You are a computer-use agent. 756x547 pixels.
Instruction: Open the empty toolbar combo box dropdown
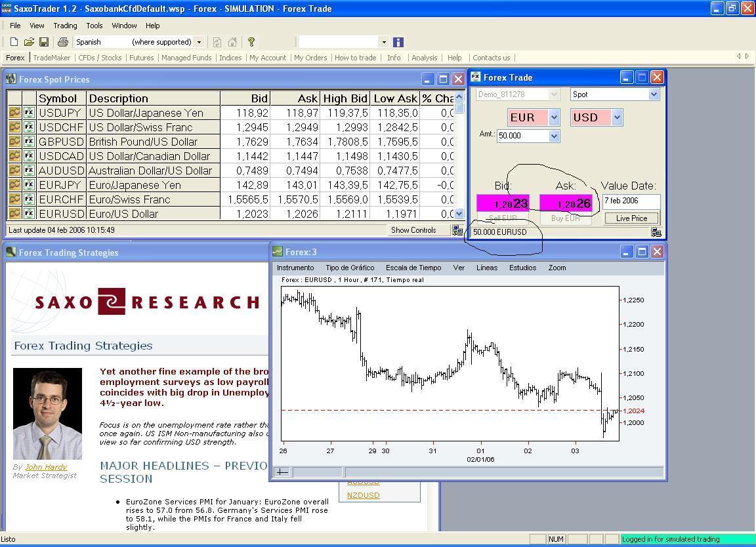pos(384,42)
